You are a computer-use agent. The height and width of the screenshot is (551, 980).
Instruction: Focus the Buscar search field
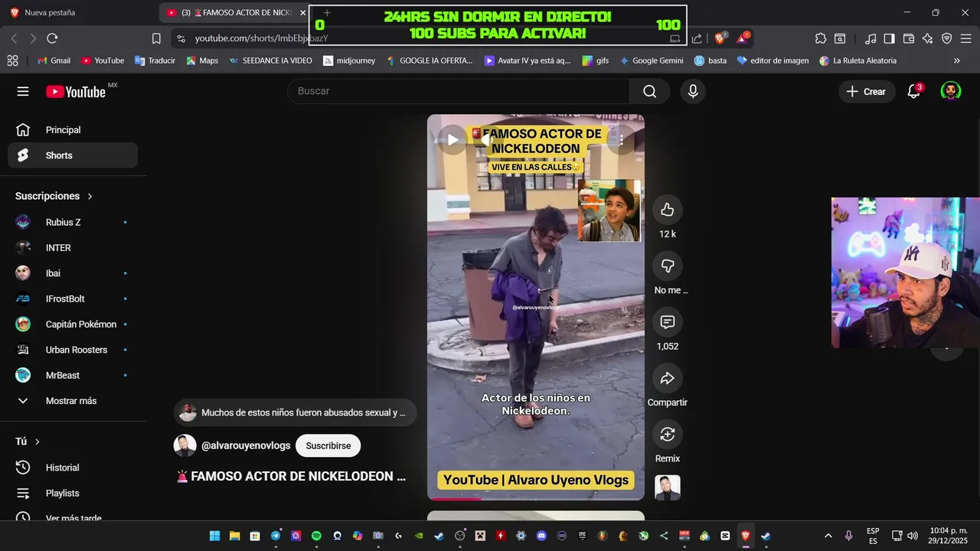coord(459,91)
